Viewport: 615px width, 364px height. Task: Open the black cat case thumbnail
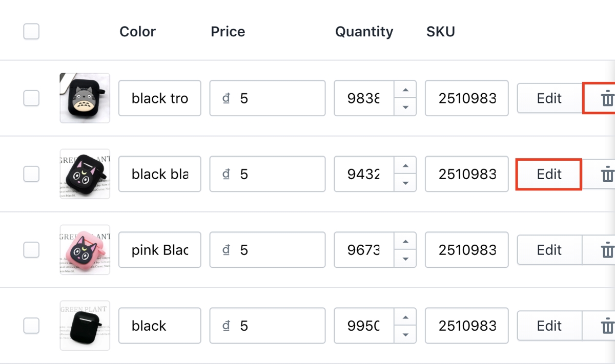tap(85, 174)
